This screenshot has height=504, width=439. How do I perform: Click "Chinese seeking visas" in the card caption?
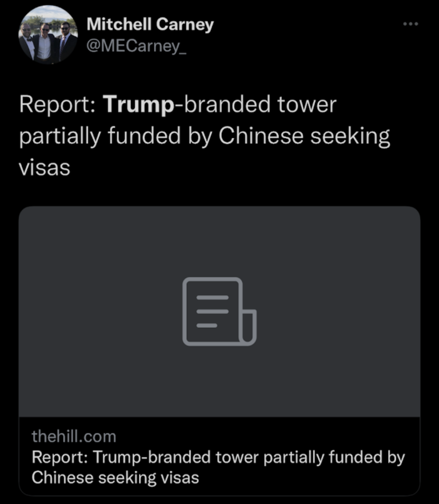(x=115, y=478)
